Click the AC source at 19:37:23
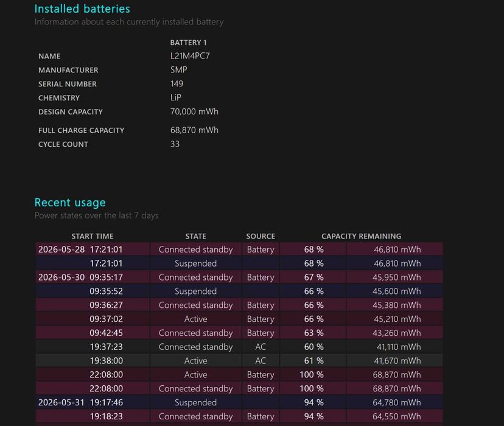Screen dimensions: 504x426 [x=261, y=347]
